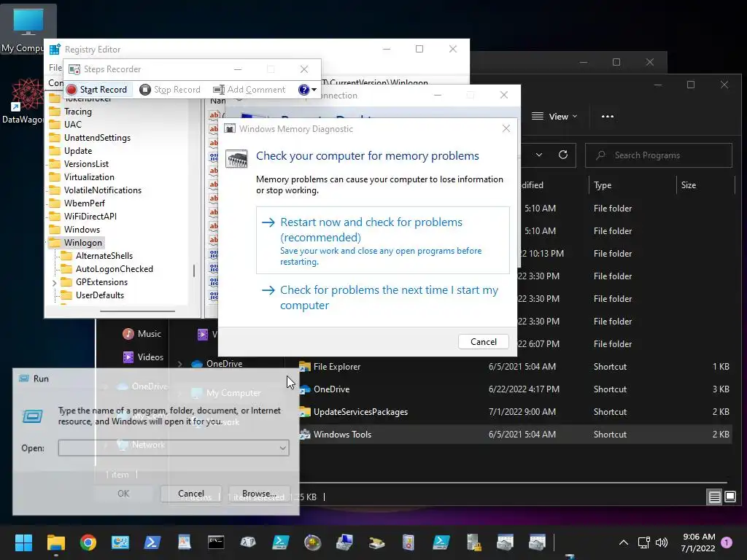Open the See more ellipsis menu

608,117
